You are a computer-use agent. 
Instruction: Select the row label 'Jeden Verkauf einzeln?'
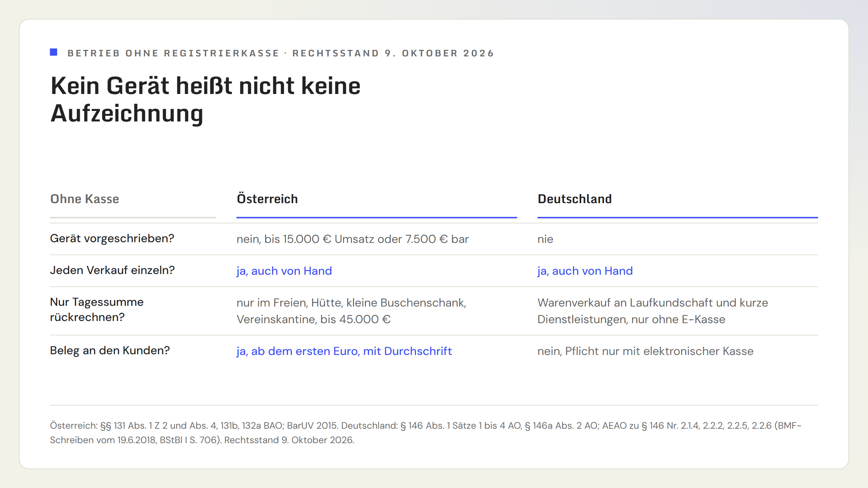coord(112,270)
